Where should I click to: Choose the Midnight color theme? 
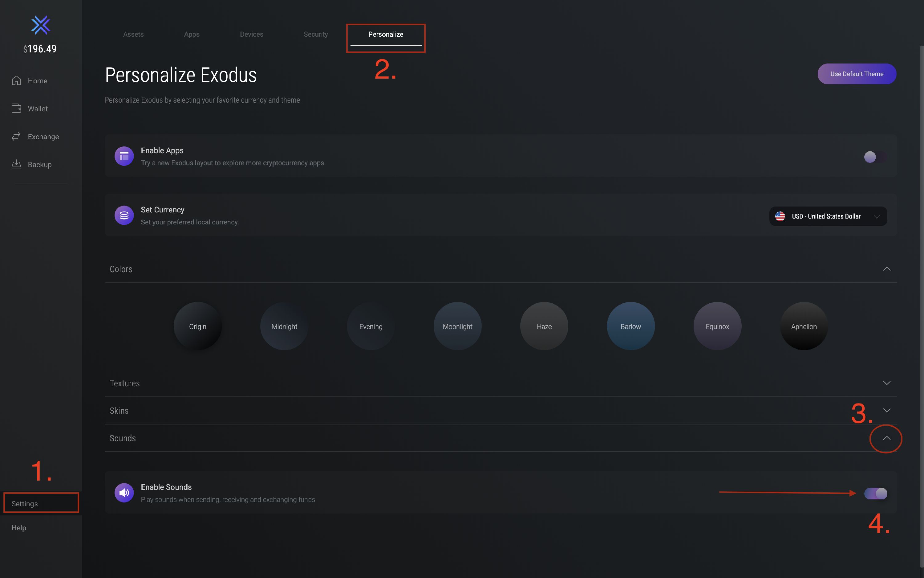[x=284, y=326]
